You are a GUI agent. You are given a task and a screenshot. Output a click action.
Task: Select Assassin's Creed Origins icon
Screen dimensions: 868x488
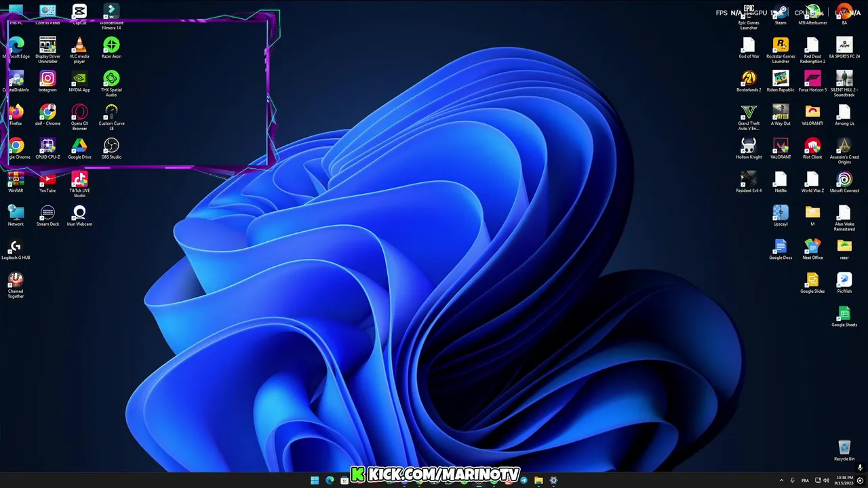click(844, 151)
